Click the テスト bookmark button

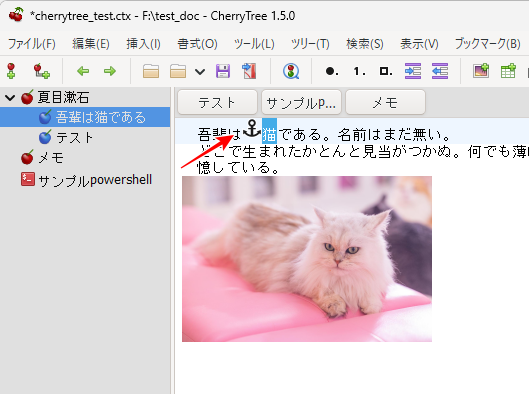[217, 102]
